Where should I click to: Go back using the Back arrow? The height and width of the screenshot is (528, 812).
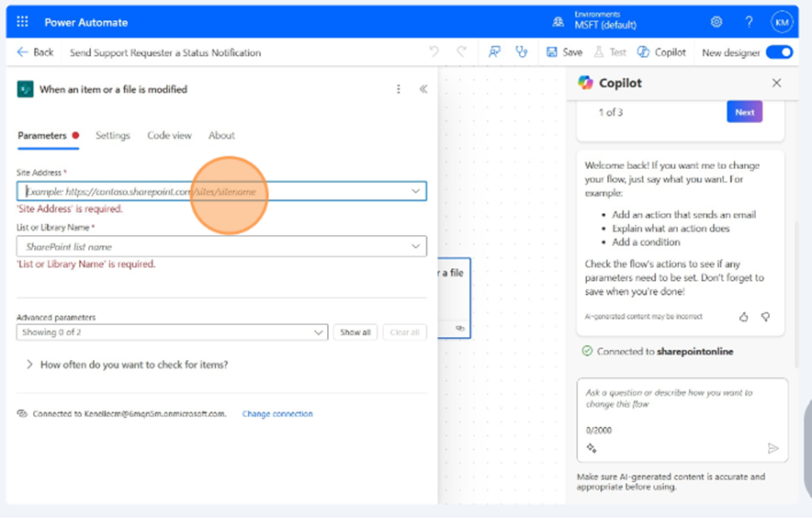click(35, 52)
